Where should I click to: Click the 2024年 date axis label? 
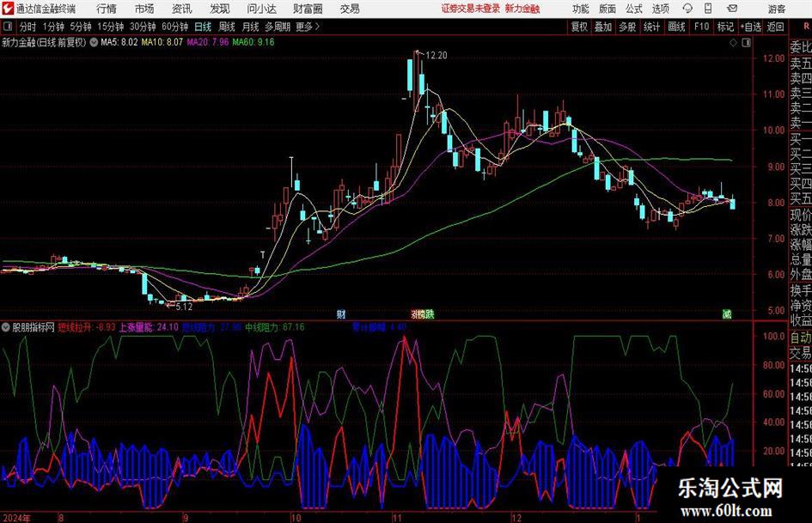[x=16, y=517]
